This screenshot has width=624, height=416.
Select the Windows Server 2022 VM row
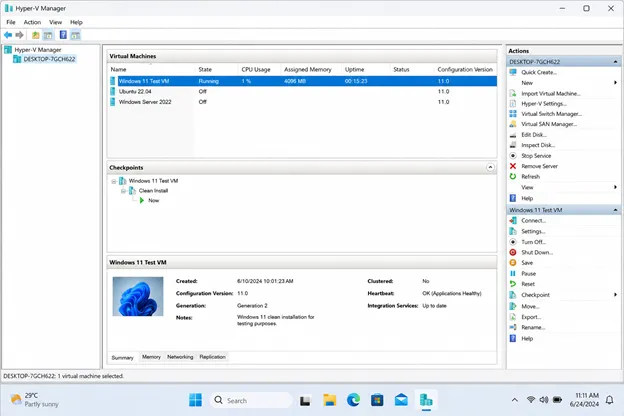point(303,102)
